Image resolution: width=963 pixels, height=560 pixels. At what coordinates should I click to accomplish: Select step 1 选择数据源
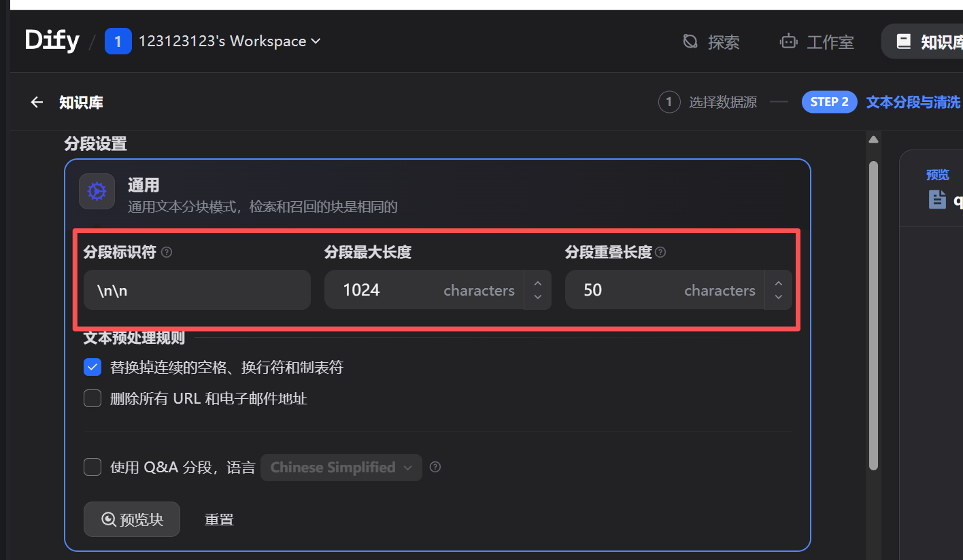pyautogui.click(x=707, y=101)
